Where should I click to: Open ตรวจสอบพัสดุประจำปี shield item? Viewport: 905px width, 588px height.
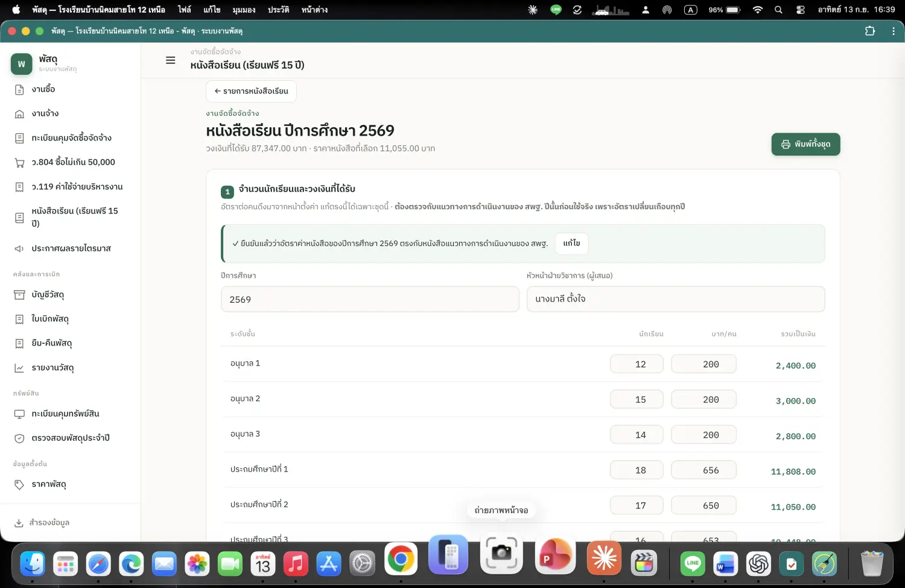coord(71,438)
